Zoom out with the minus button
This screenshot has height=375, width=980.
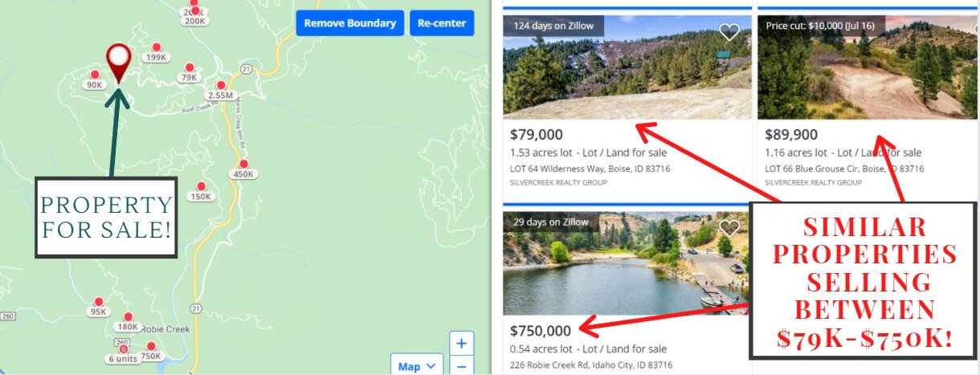pyautogui.click(x=461, y=366)
